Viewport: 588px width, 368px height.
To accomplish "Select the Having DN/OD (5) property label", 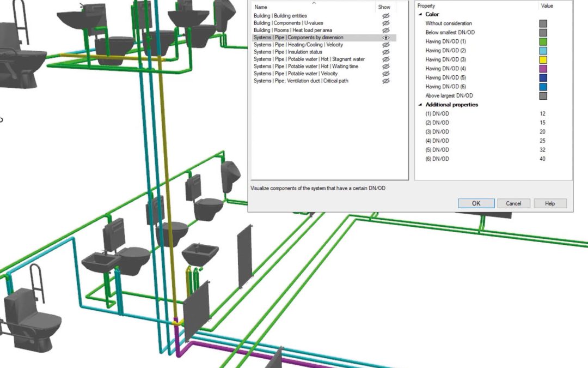I will point(445,77).
